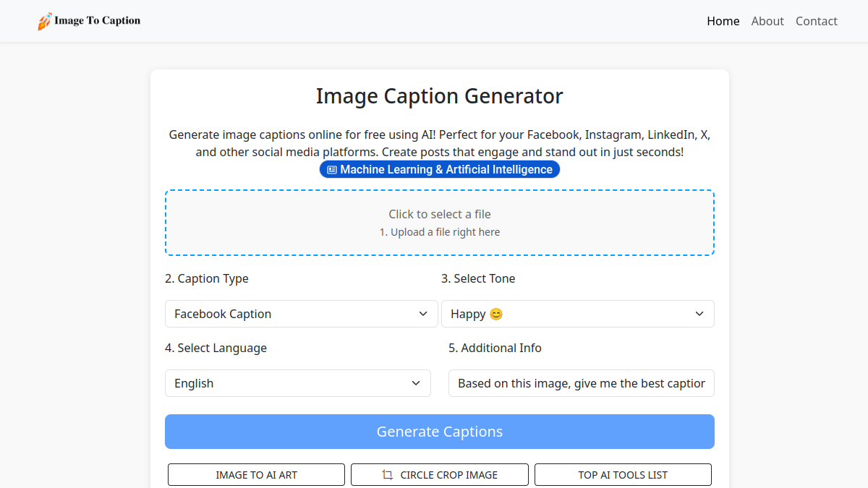The image size is (868, 488).
Task: Click the '4. Select Language' label
Action: click(216, 348)
